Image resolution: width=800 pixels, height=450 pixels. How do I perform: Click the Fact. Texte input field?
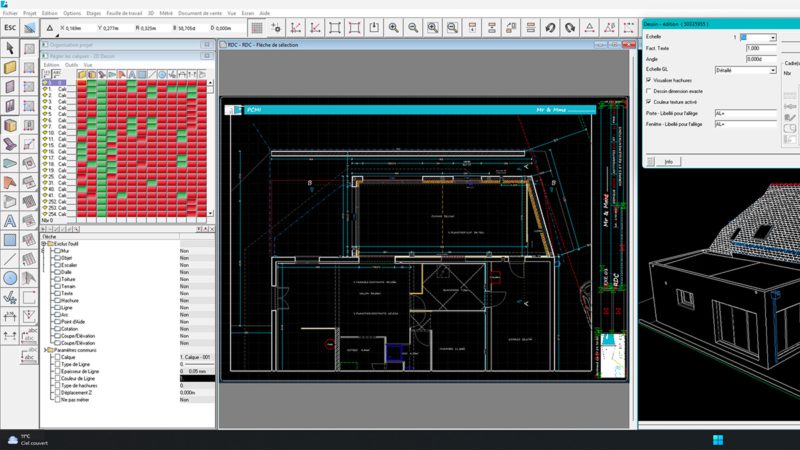pos(761,48)
